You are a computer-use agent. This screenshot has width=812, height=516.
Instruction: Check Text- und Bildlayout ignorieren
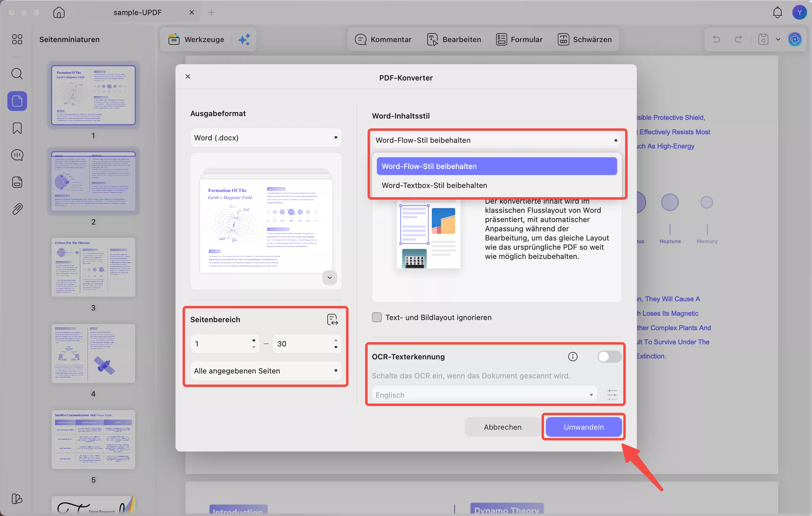(x=377, y=317)
